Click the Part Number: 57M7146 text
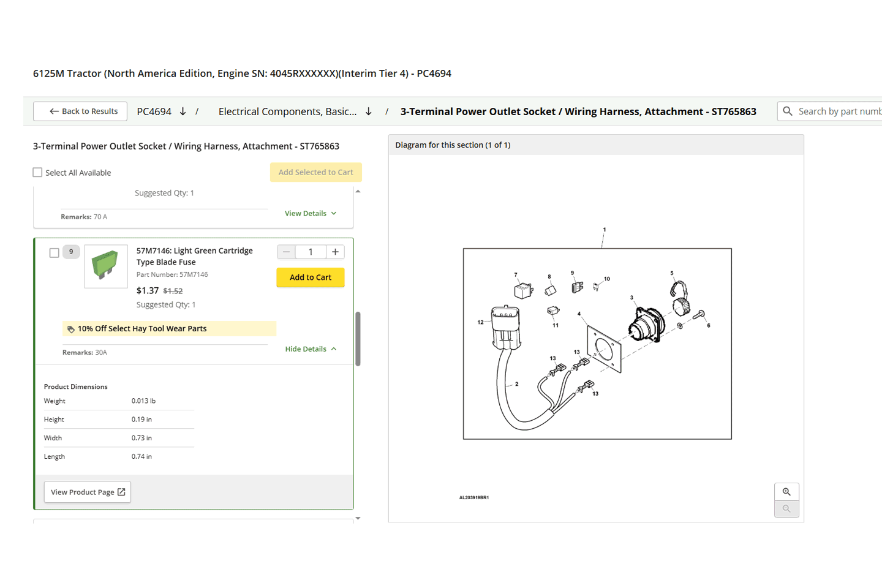Image resolution: width=882 pixels, height=588 pixels. coord(172,274)
